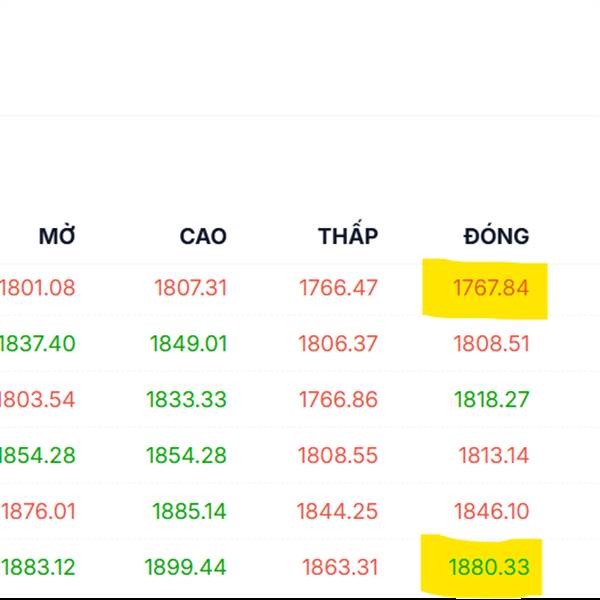
Task: Click the open price 1801.08
Action: pyautogui.click(x=38, y=288)
